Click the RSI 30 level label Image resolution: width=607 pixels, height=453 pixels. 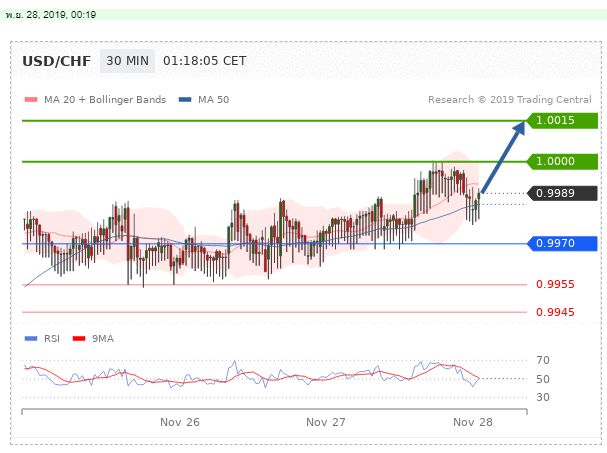(x=543, y=397)
